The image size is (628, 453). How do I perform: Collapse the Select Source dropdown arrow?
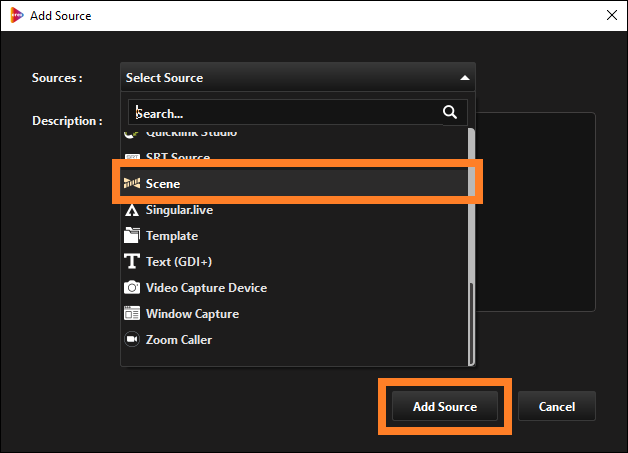pyautogui.click(x=465, y=78)
